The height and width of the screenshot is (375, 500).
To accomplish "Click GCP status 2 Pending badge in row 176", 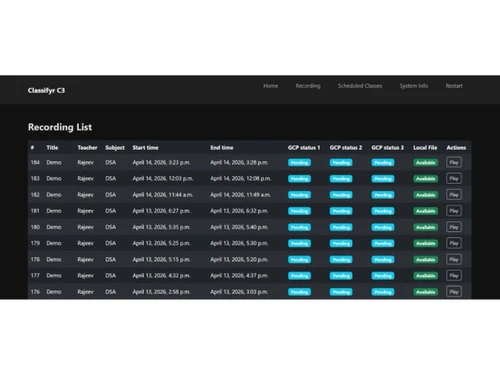I will click(341, 292).
